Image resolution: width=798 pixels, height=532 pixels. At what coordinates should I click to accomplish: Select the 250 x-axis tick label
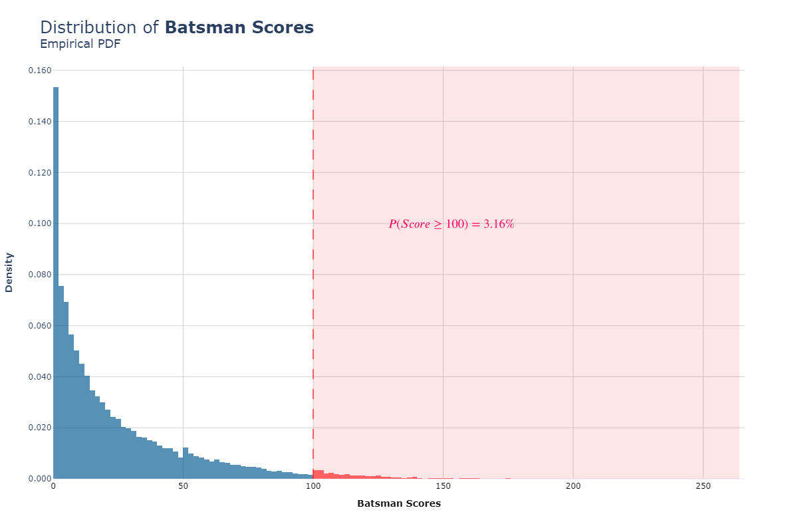tap(703, 487)
